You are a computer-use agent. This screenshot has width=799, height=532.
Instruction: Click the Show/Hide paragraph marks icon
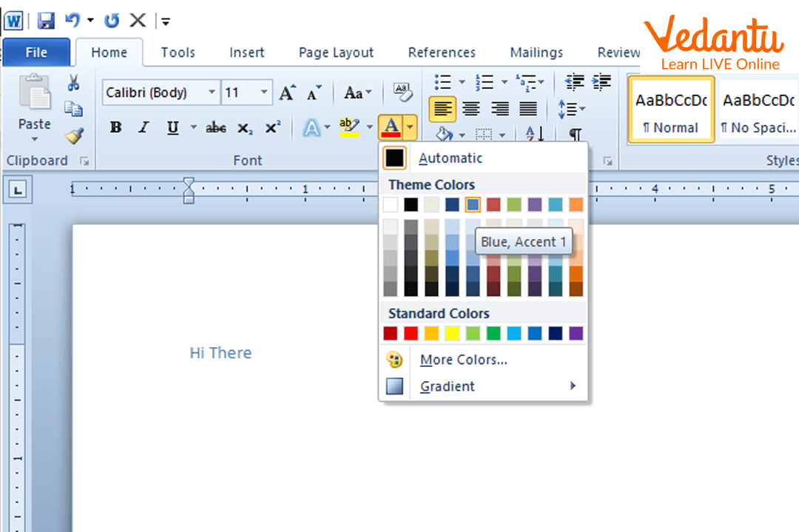pos(575,134)
